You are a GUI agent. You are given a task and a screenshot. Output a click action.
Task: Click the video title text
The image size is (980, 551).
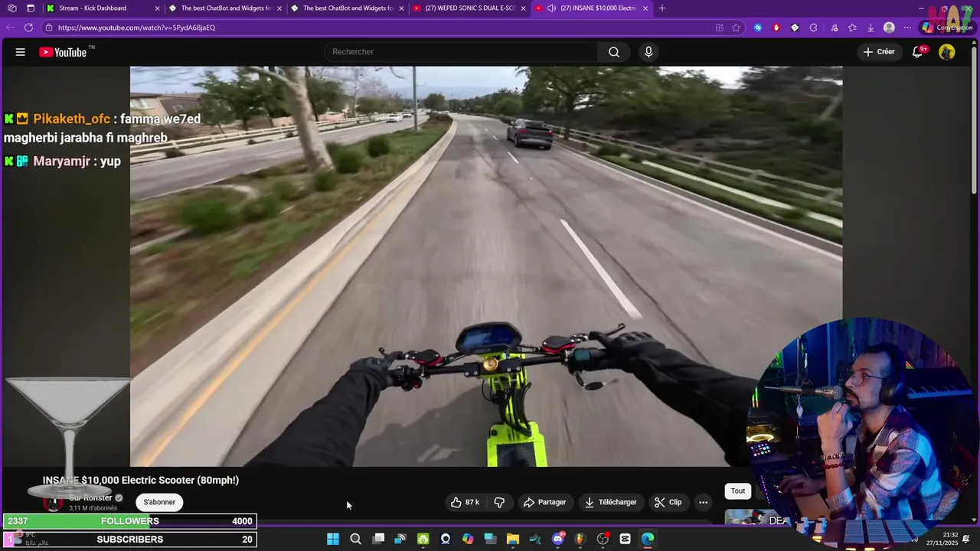click(141, 480)
